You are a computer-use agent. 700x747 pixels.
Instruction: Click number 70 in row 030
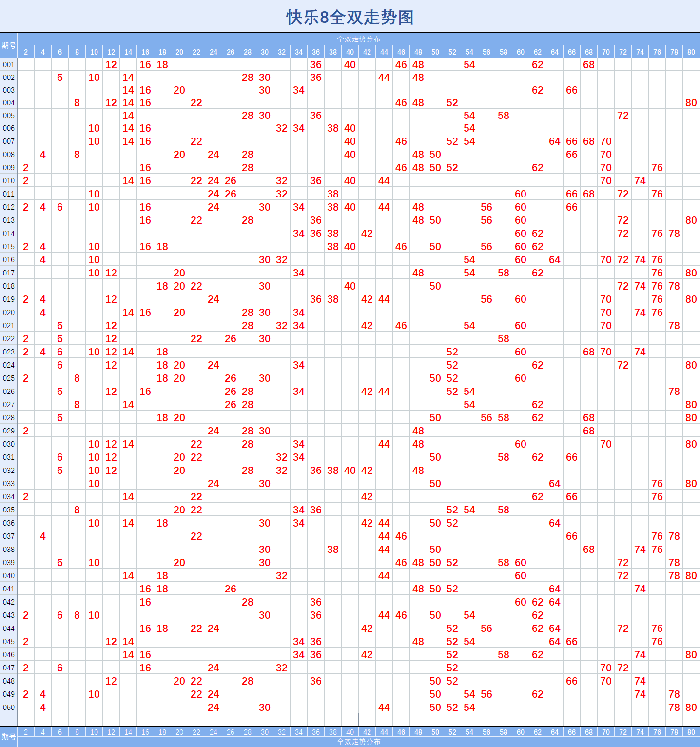coord(606,444)
